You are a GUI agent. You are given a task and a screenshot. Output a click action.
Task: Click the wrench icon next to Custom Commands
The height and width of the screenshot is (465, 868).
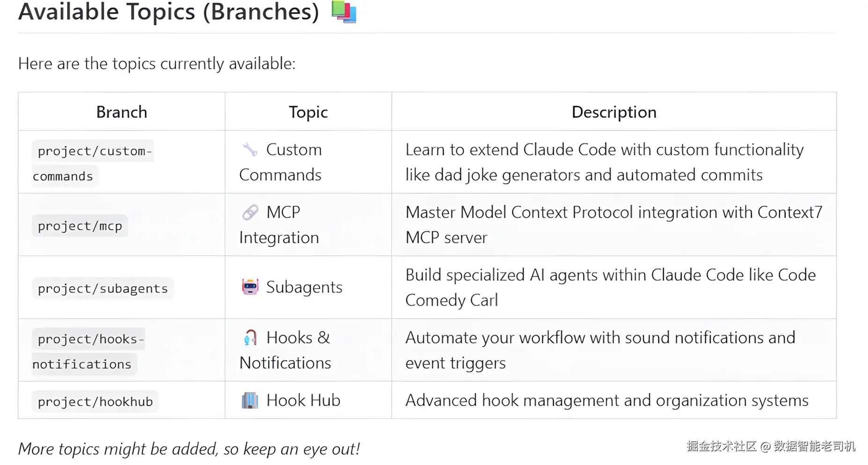coord(250,150)
